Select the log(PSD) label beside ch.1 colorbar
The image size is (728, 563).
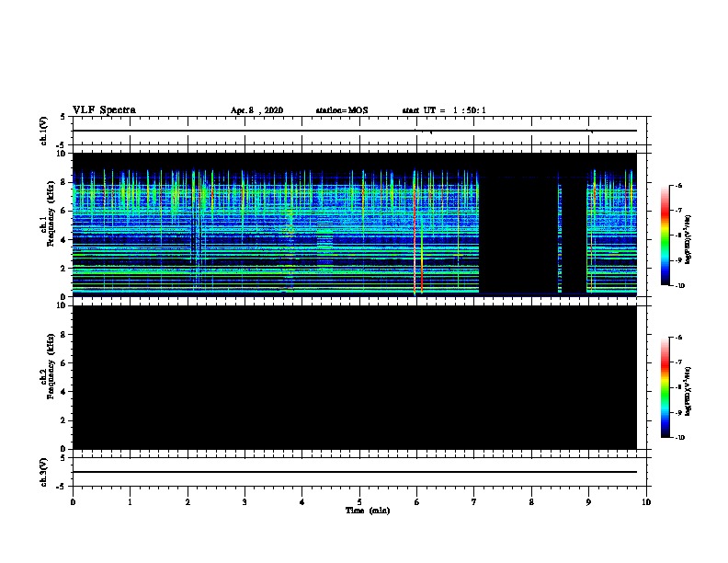(x=688, y=239)
